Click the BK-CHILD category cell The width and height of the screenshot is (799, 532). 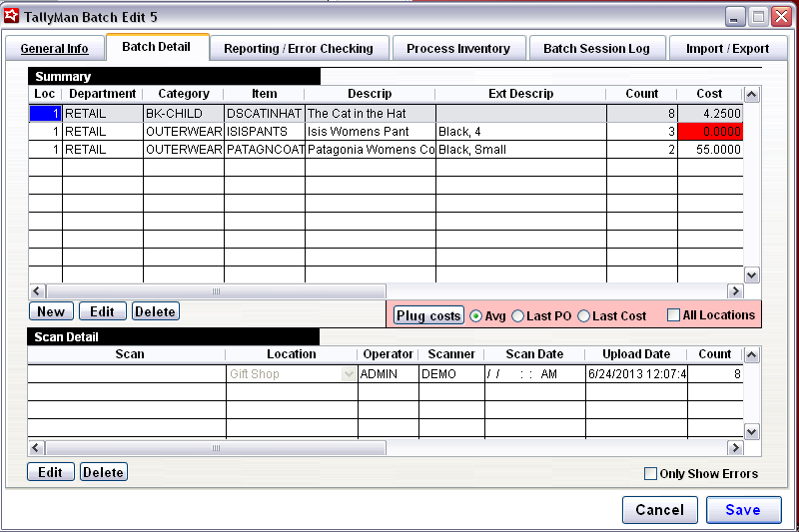(184, 114)
